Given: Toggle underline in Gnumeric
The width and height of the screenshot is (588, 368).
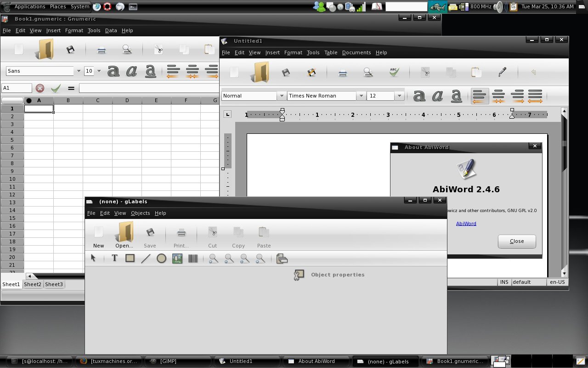Looking at the screenshot, I should click(150, 71).
